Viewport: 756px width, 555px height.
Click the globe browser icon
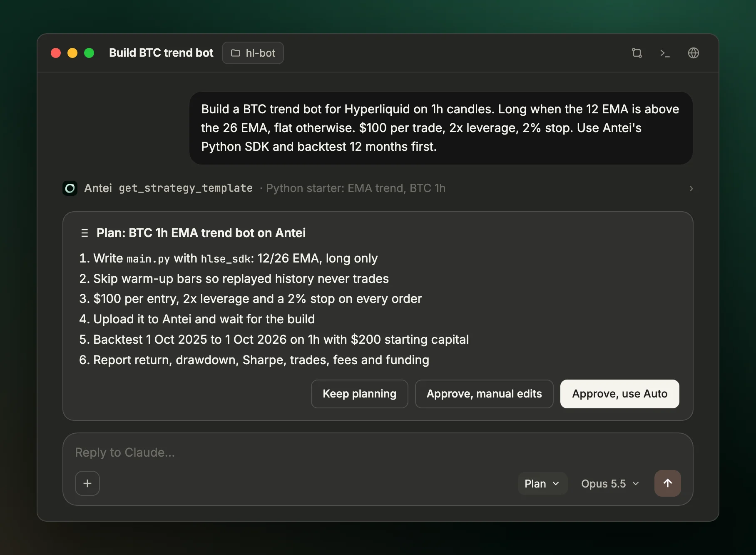click(x=693, y=53)
